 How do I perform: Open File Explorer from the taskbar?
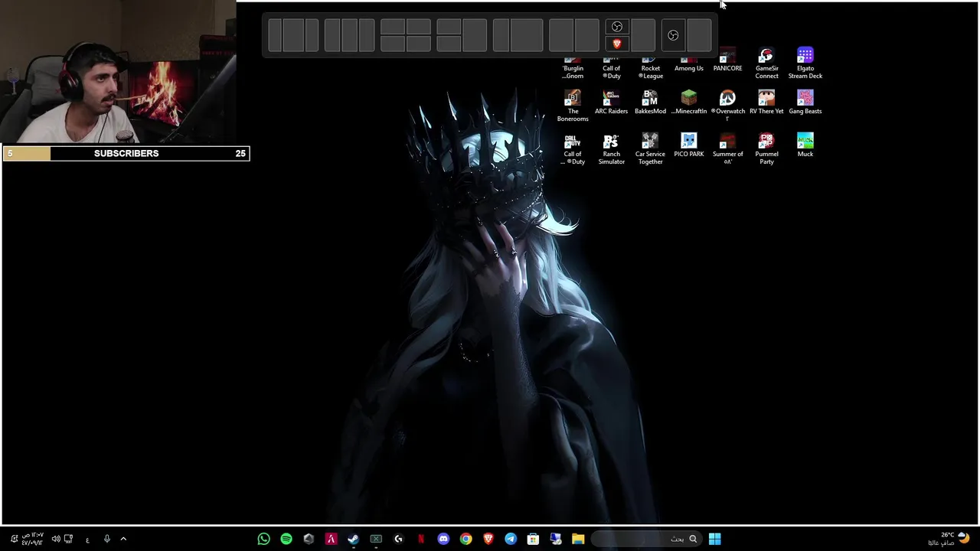(x=578, y=539)
